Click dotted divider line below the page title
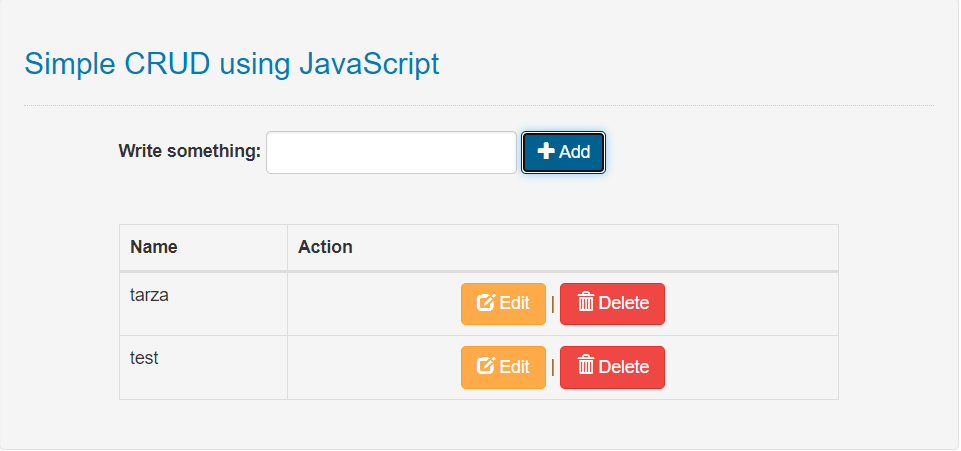The height and width of the screenshot is (451, 961). (478, 105)
